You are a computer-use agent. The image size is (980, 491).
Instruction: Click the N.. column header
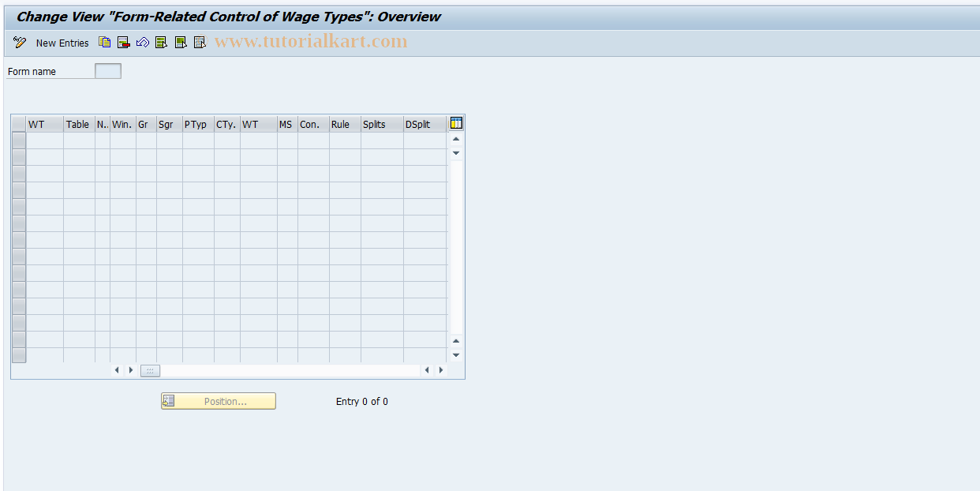[x=103, y=124]
